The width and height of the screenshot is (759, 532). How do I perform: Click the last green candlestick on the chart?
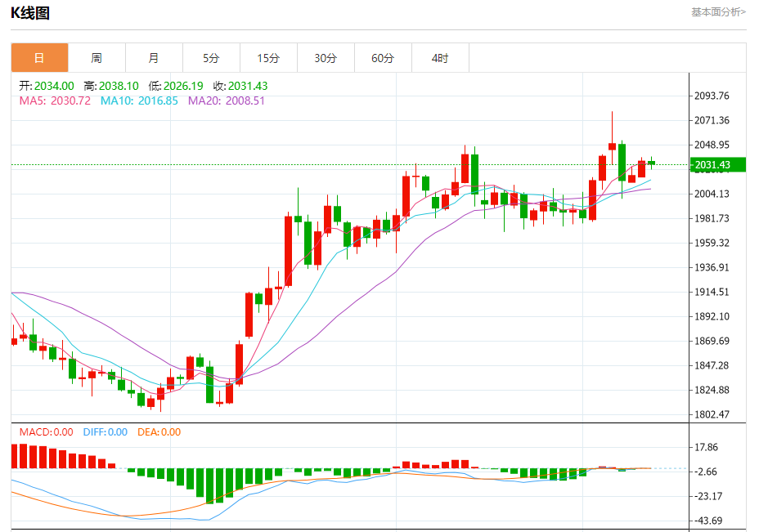point(652,163)
